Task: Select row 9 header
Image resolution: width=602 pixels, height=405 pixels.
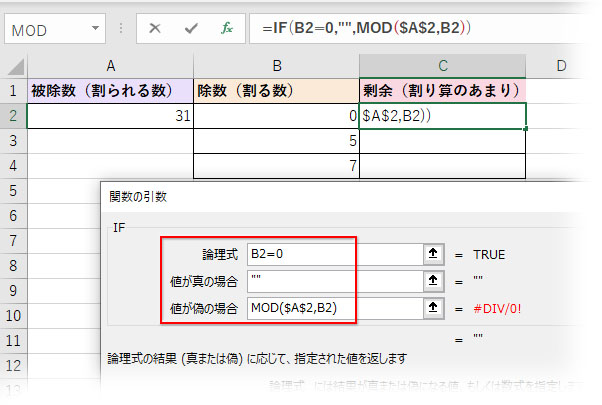Action: [13, 291]
